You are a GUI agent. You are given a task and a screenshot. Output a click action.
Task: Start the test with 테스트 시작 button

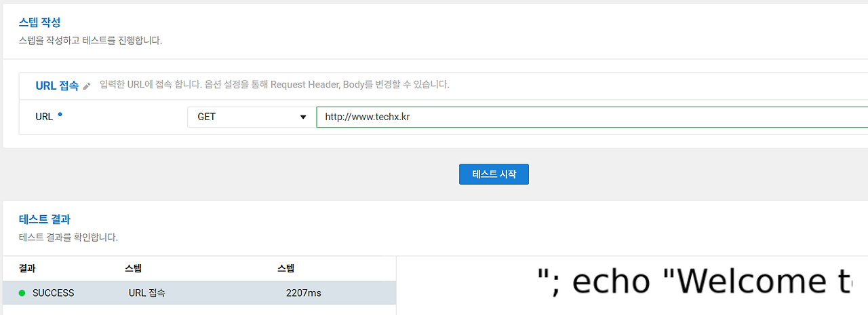[494, 174]
